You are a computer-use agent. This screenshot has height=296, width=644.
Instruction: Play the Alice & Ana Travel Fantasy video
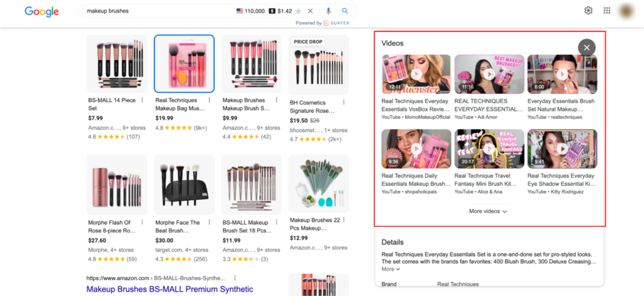pos(489,149)
